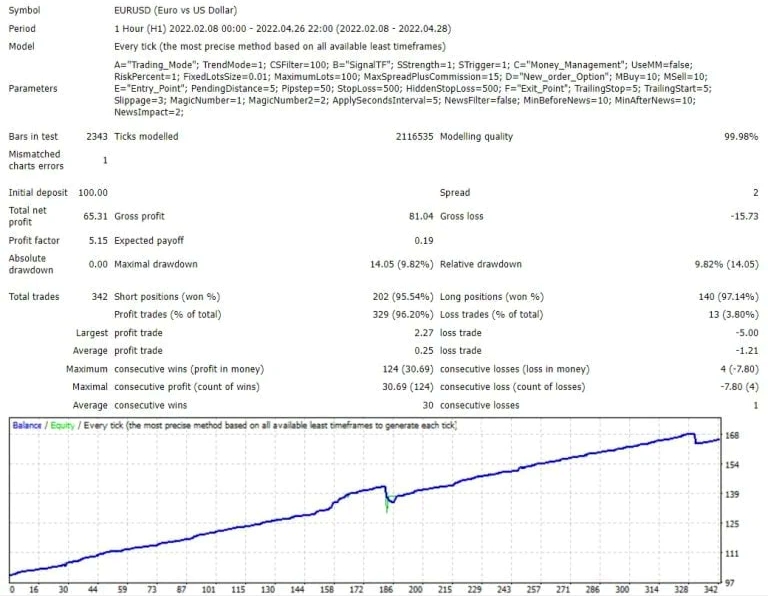768x596 pixels.
Task: Click the green 'Equity' legend label
Action: pyautogui.click(x=62, y=425)
